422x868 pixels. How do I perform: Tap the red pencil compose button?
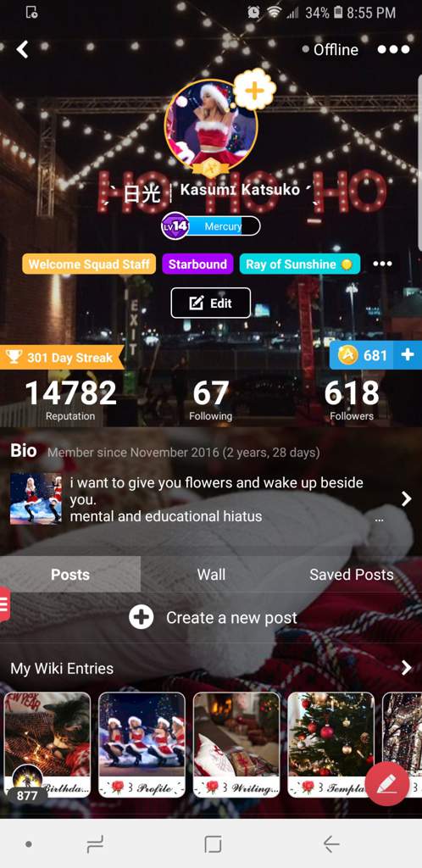tap(387, 784)
